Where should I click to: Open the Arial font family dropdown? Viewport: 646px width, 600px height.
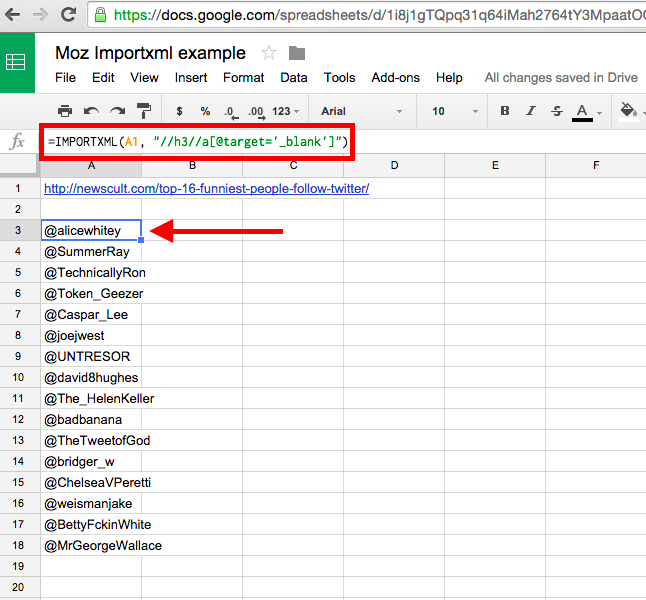[361, 111]
